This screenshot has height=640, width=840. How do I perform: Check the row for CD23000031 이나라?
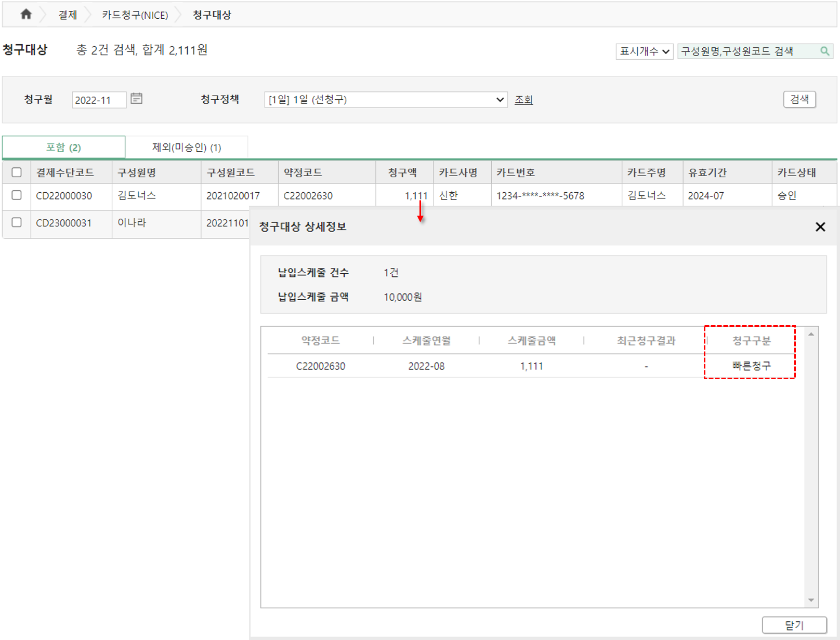17,222
